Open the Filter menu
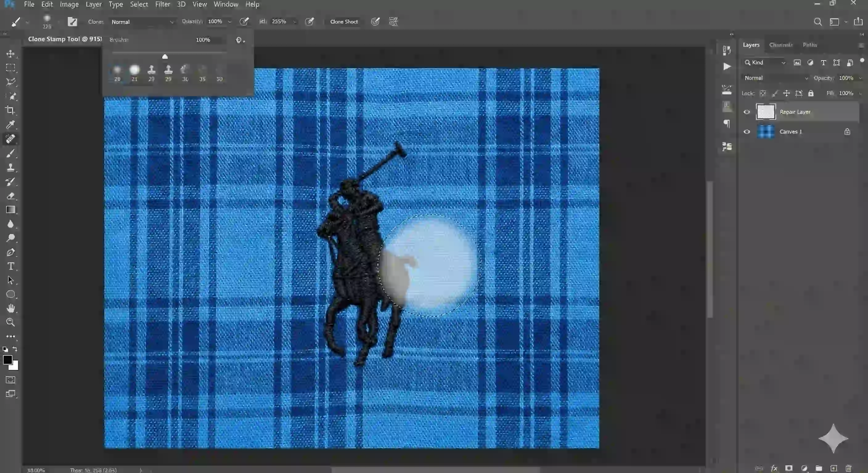Image resolution: width=868 pixels, height=473 pixels. (162, 4)
